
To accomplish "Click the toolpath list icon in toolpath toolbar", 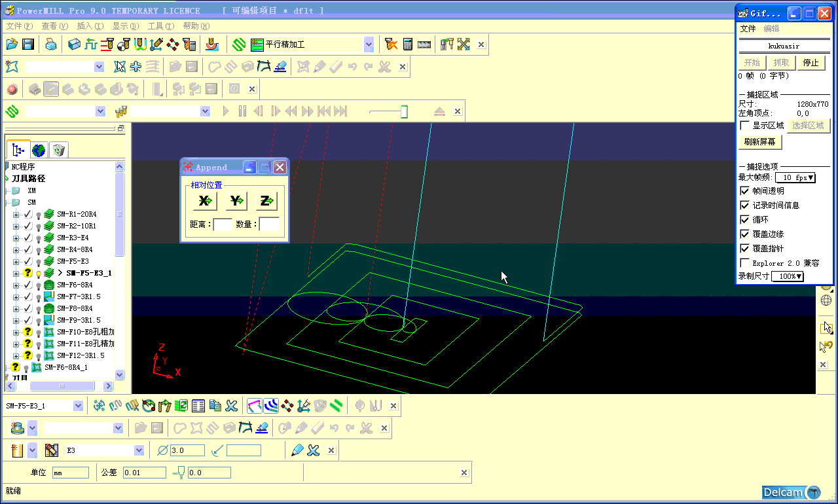I will [x=198, y=406].
